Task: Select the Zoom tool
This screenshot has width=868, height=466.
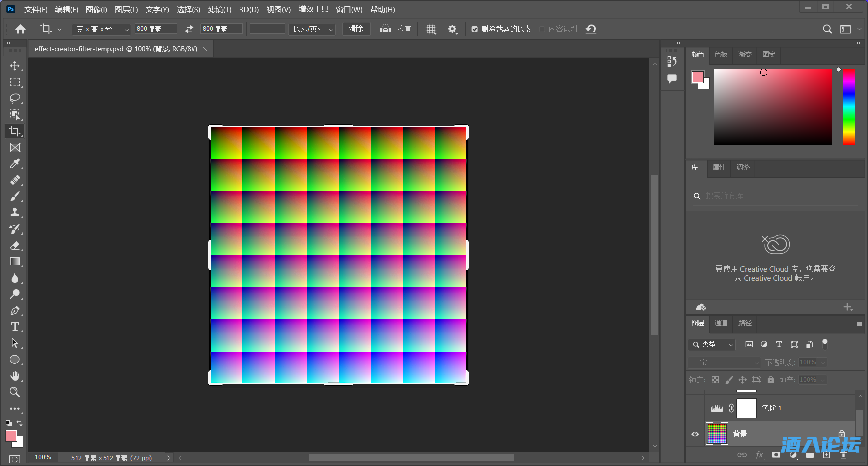Action: (15, 392)
